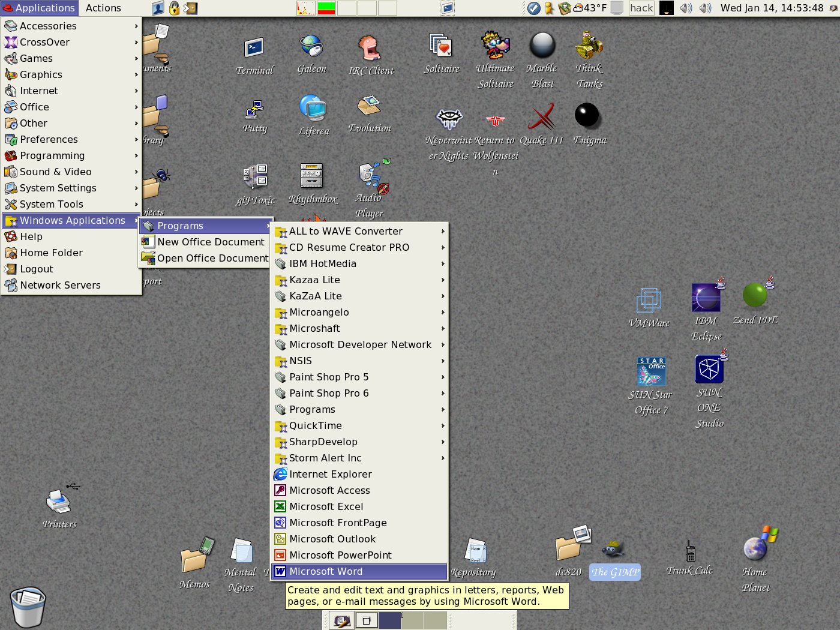Choose Logout from Applications menu
The width and height of the screenshot is (840, 630).
71,269
